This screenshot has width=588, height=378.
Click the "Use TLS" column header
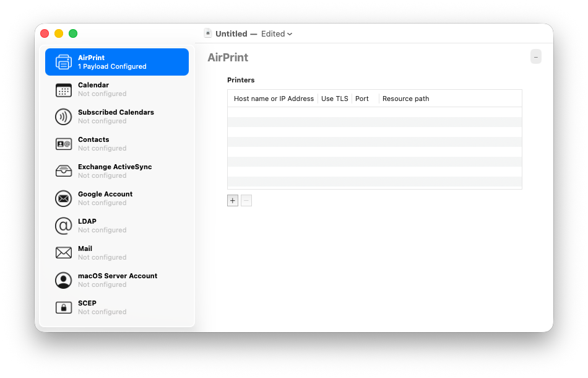click(334, 99)
